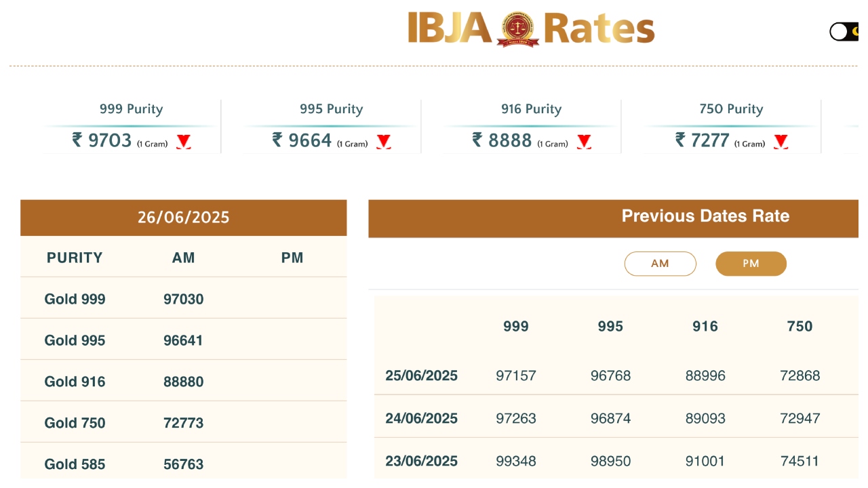
Task: Click the IBJA emblem seal logo
Action: [517, 29]
